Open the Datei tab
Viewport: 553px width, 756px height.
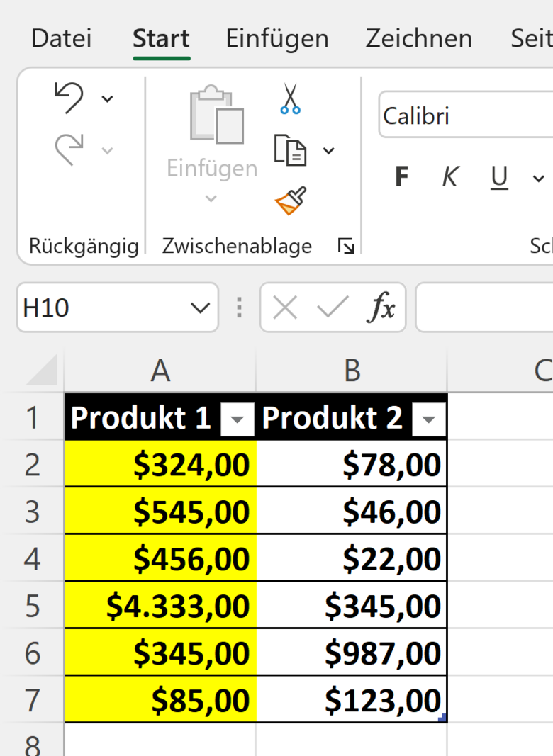61,38
